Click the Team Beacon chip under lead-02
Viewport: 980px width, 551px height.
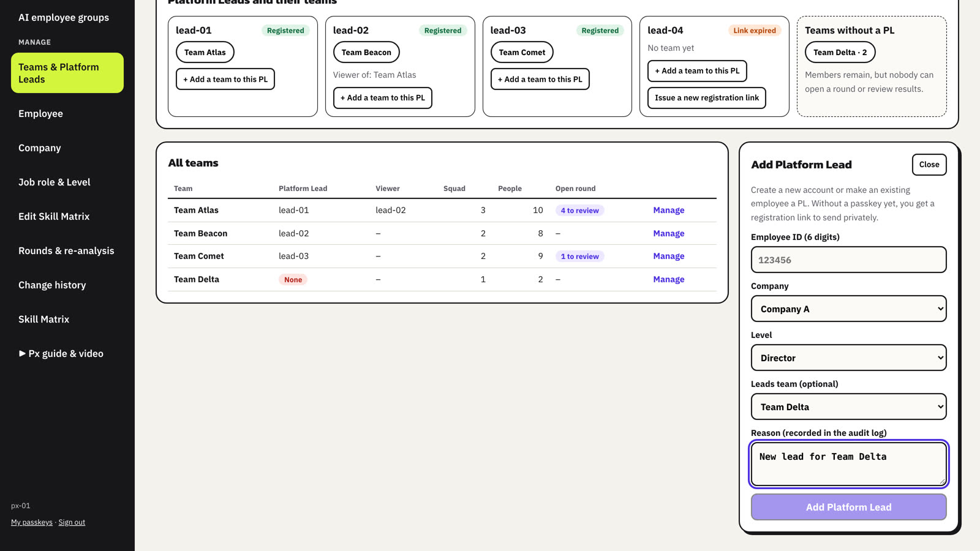(366, 52)
